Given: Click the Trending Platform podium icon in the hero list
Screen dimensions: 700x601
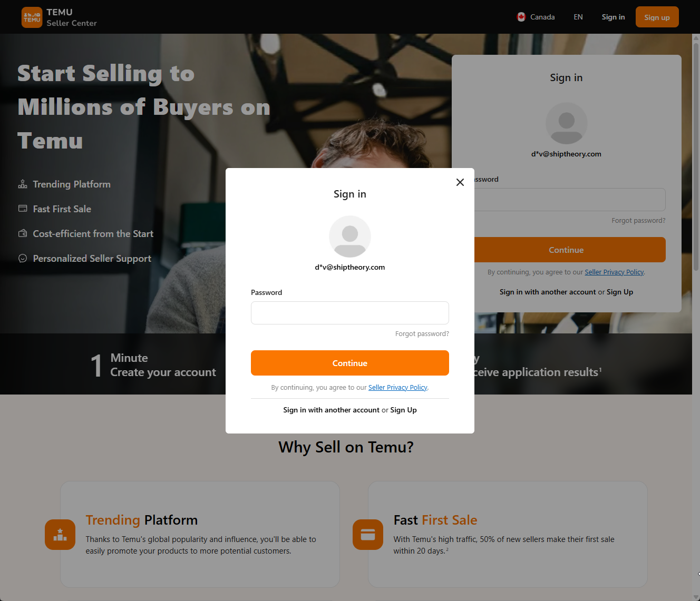Looking at the screenshot, I should tap(23, 184).
